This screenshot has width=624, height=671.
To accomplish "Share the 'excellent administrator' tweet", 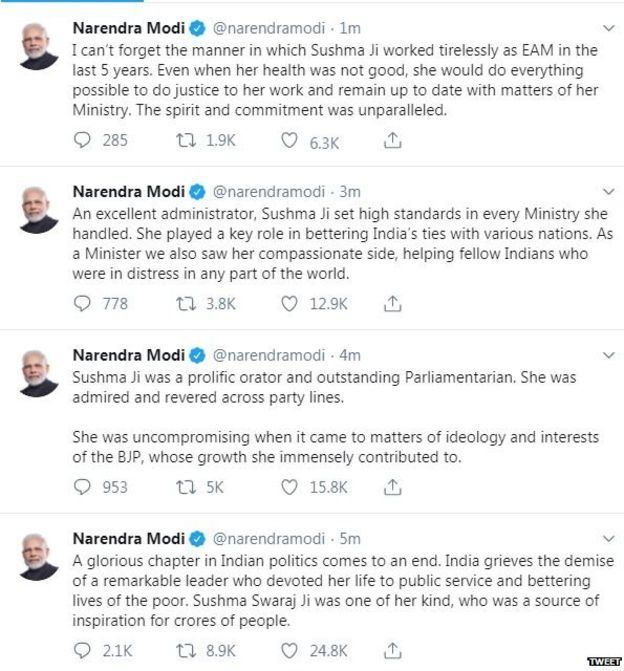I will point(394,303).
